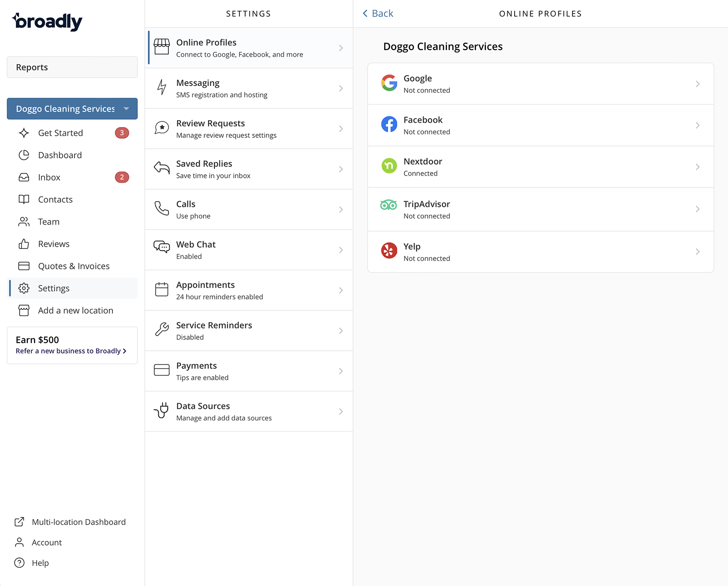
Task: Click "24 hour reminders enabled" text
Action: 220,297
